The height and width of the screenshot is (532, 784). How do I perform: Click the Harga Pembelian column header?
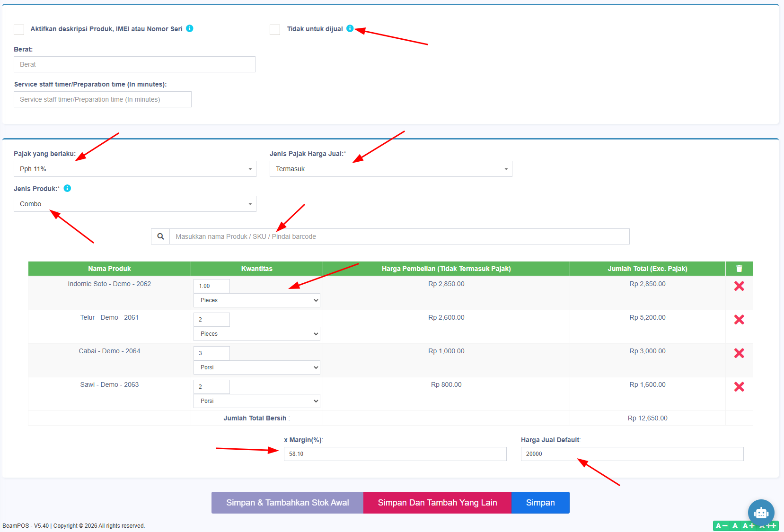click(446, 269)
